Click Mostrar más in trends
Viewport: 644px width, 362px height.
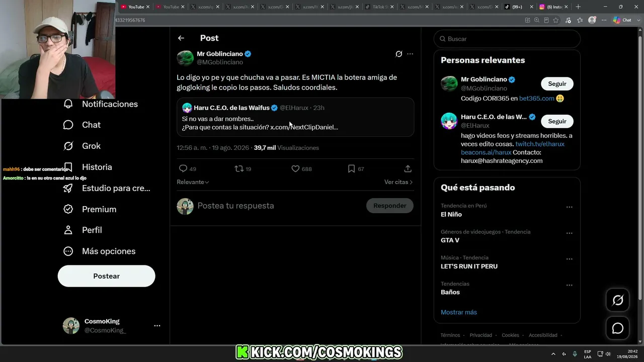coord(459,312)
